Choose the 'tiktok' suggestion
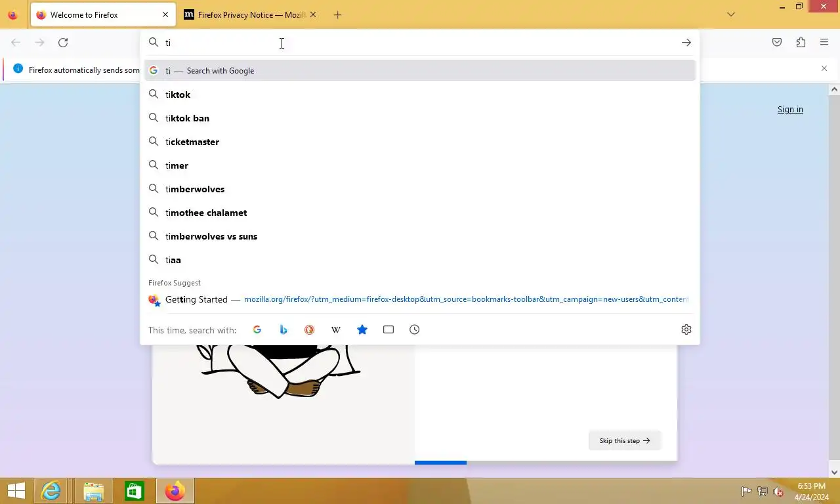Screen dimensions: 840x504 tap(420, 94)
